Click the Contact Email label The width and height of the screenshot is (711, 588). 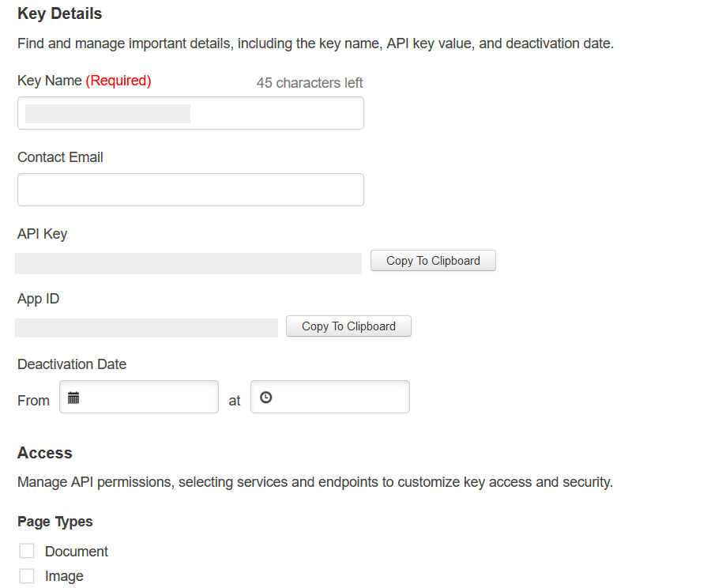click(60, 157)
